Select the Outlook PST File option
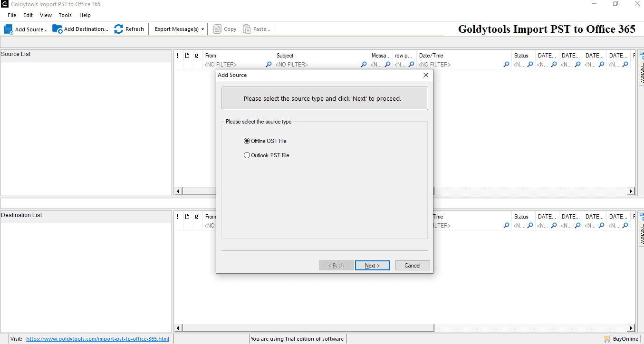This screenshot has width=644, height=344. (x=247, y=155)
